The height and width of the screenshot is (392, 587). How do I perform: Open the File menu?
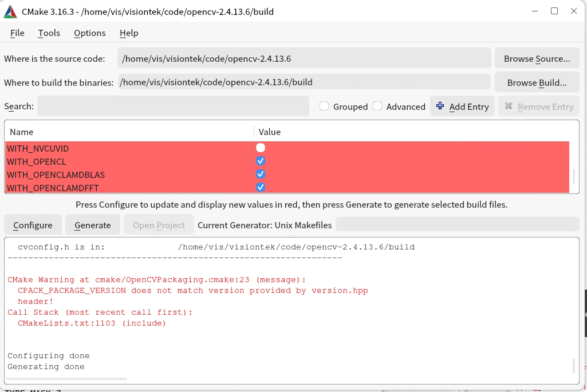click(x=17, y=33)
